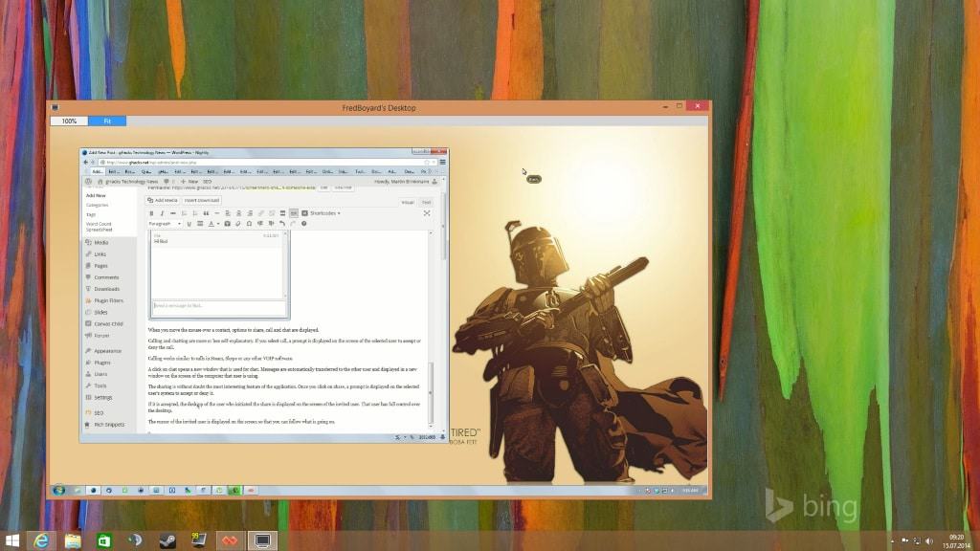The height and width of the screenshot is (551, 980).
Task: Click the volume speaker icon in system tray
Action: pyautogui.click(x=928, y=541)
